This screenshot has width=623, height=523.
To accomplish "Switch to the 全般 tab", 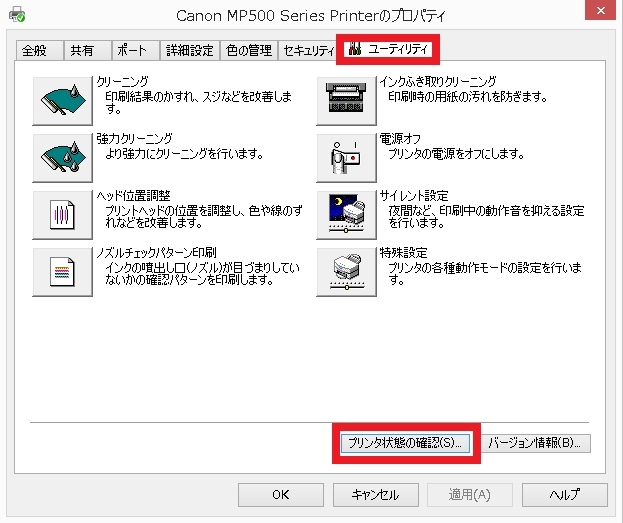I will (39, 50).
